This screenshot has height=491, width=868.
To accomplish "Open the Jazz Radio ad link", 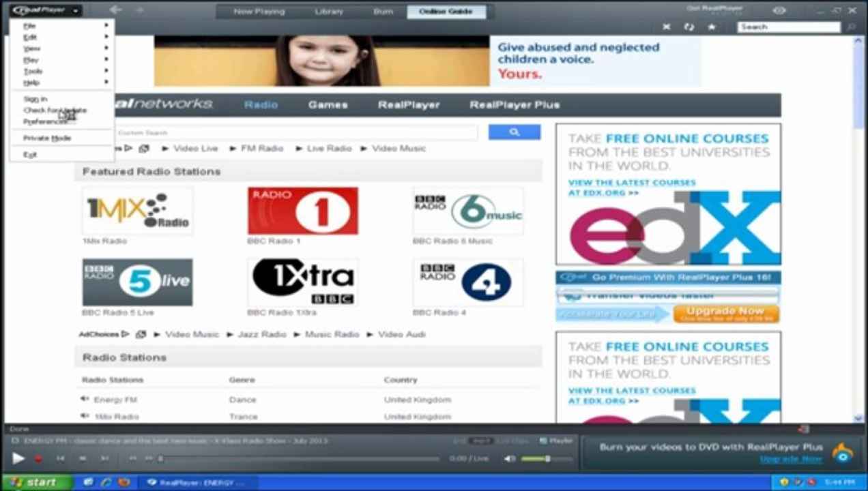I will (262, 334).
